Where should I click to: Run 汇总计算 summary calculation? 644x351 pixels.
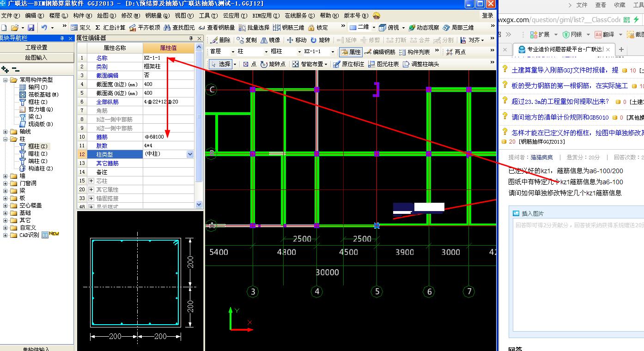pyautogui.click(x=110, y=28)
